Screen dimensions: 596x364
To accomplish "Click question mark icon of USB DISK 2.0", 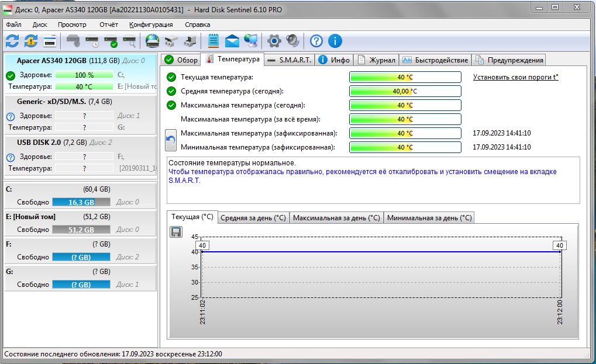I will pyautogui.click(x=11, y=157).
